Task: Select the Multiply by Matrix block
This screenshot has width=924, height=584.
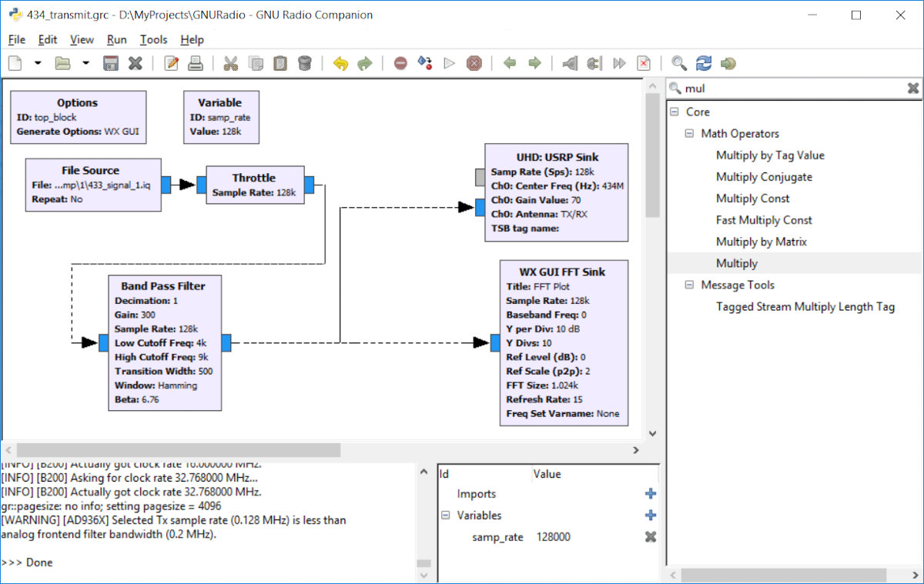Action: coord(762,242)
